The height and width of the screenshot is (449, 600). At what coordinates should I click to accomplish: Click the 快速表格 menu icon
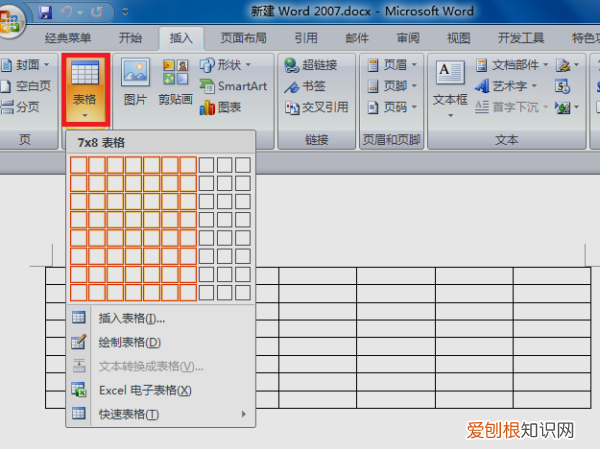pyautogui.click(x=79, y=413)
